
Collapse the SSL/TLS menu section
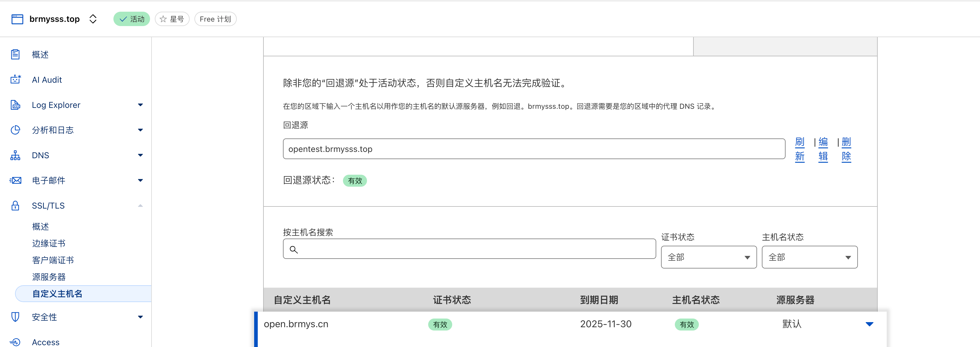[x=140, y=206]
